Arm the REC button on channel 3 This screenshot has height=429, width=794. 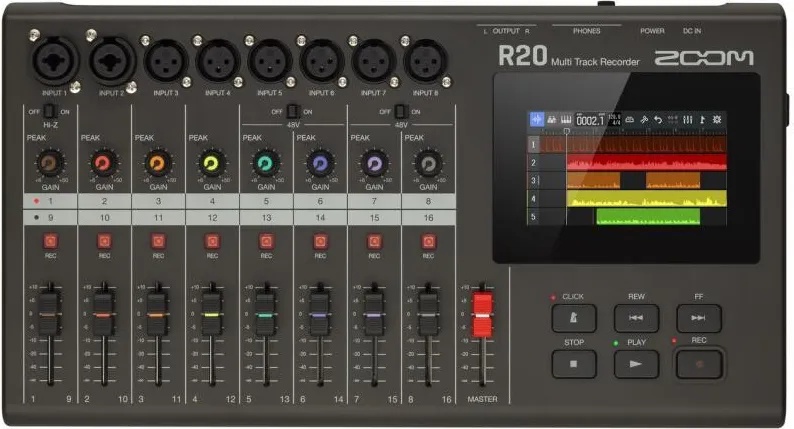pyautogui.click(x=158, y=241)
